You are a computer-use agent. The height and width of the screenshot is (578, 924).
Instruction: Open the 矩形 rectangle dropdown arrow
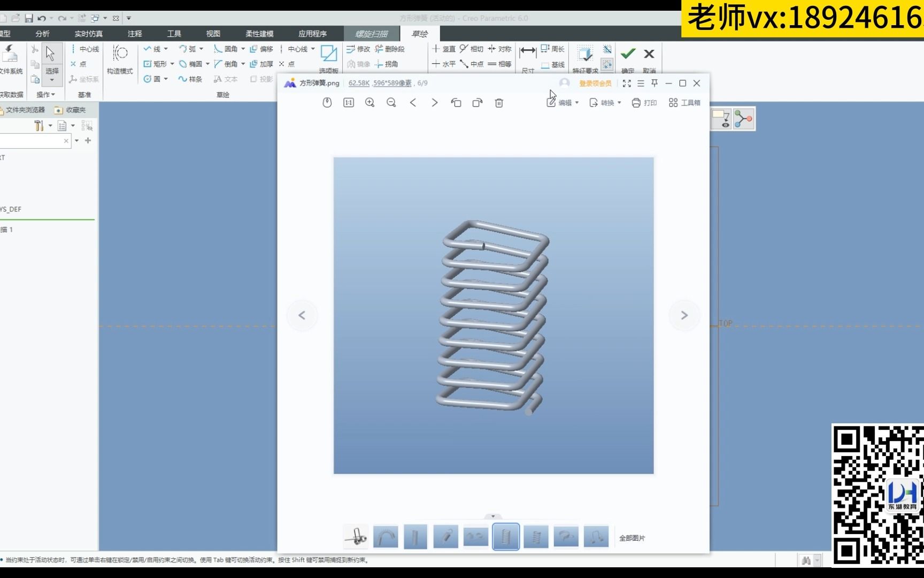172,64
